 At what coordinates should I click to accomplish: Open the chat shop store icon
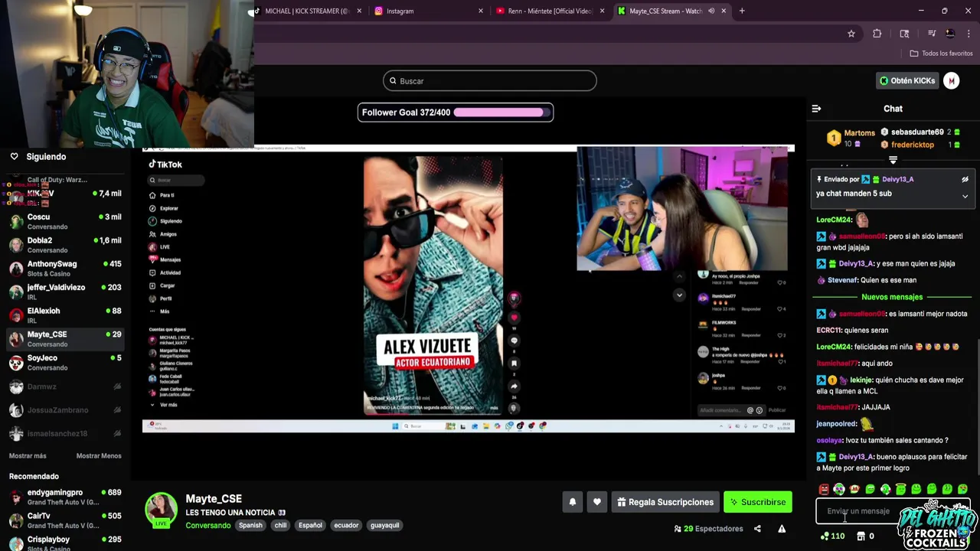point(861,536)
